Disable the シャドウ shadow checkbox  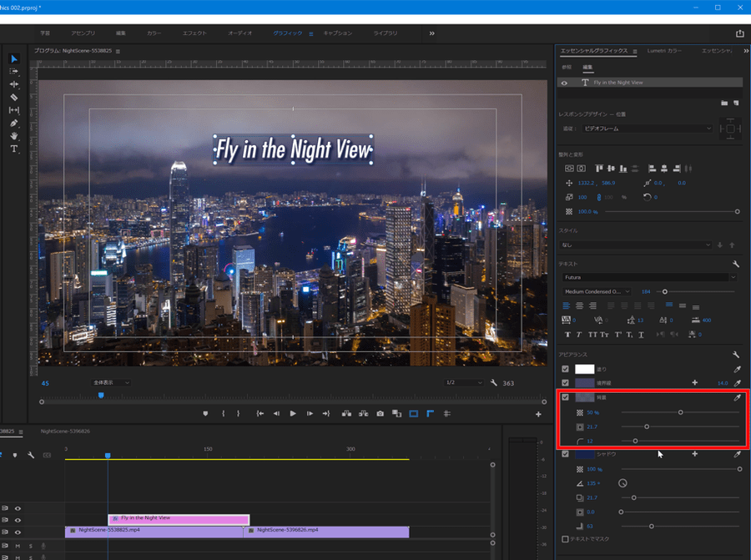coord(565,454)
